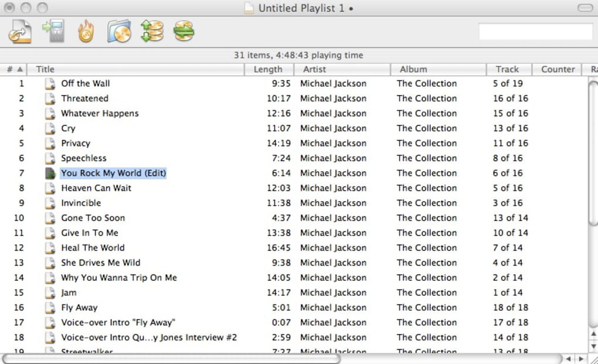598x364 pixels.
Task: Sort playlist by the Artist column header
Action: (x=342, y=69)
